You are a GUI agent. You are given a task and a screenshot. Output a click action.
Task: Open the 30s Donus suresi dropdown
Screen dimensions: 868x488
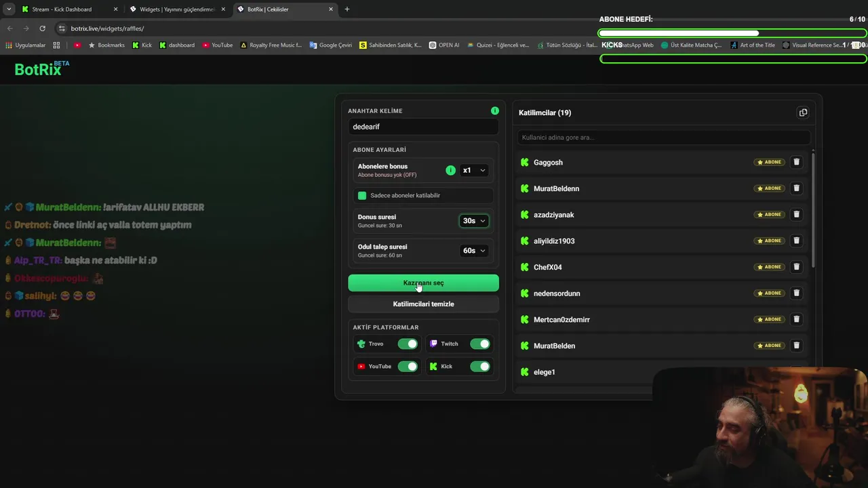pos(474,221)
